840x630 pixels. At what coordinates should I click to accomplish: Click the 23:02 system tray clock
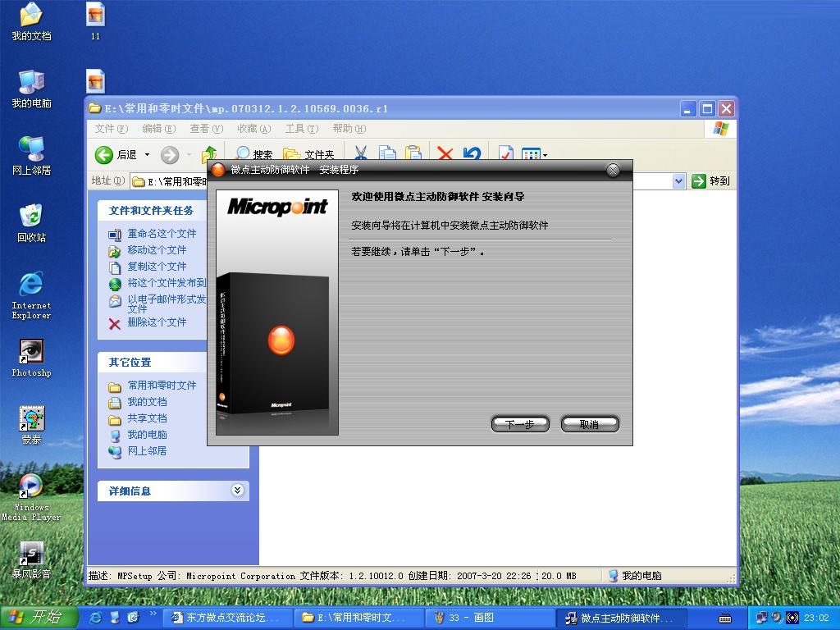(817, 619)
